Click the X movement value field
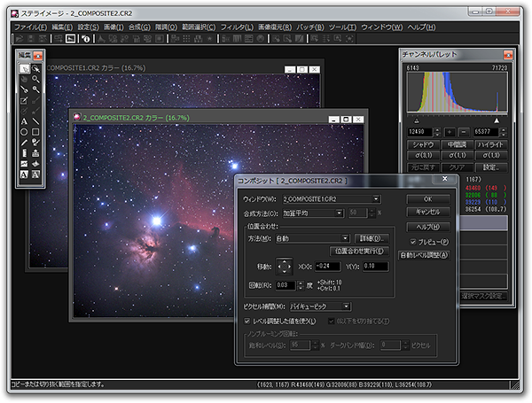The width and height of the screenshot is (532, 403). [328, 266]
